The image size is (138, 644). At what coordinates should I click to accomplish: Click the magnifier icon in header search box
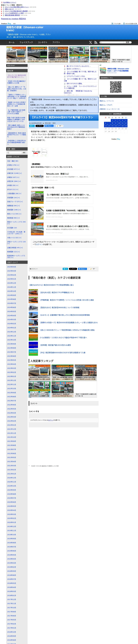[101, 43]
